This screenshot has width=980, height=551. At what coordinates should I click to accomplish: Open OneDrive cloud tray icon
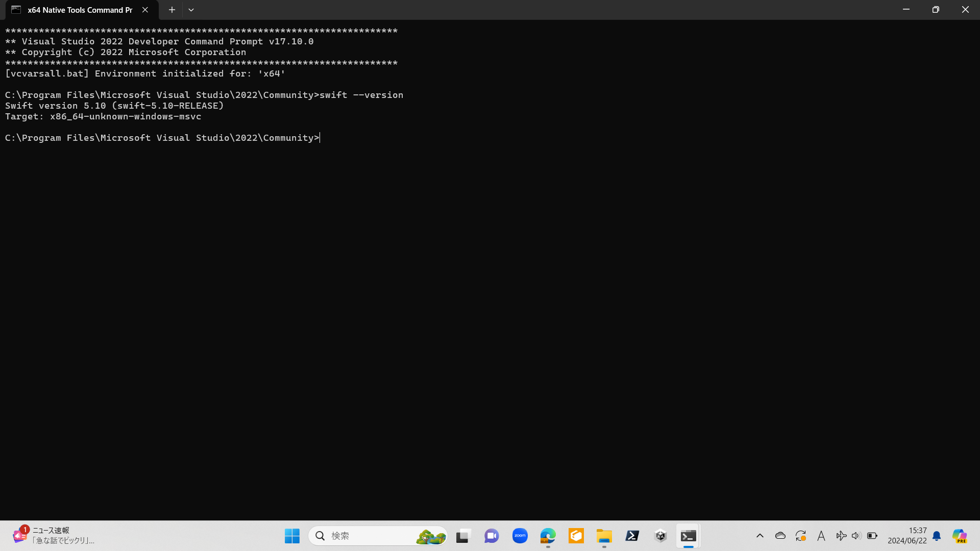pyautogui.click(x=780, y=536)
